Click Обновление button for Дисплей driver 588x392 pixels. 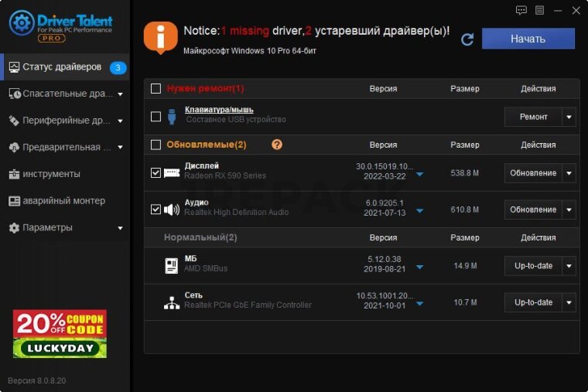(533, 173)
